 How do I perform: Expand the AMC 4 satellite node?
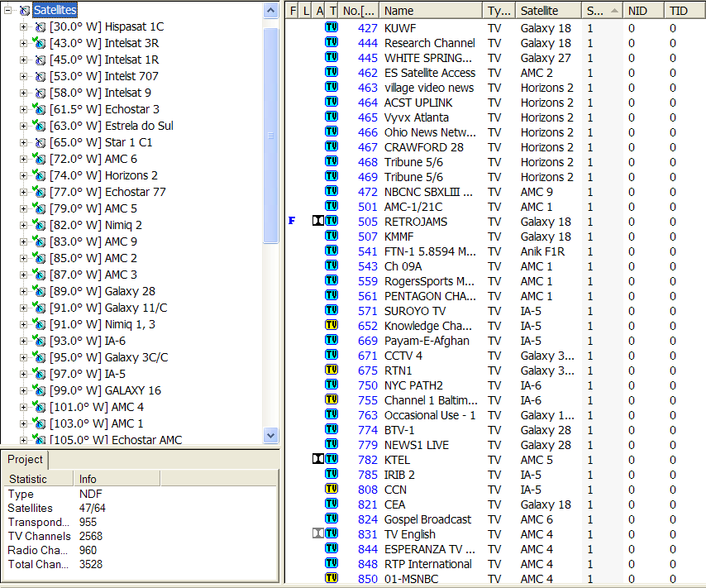(24, 407)
